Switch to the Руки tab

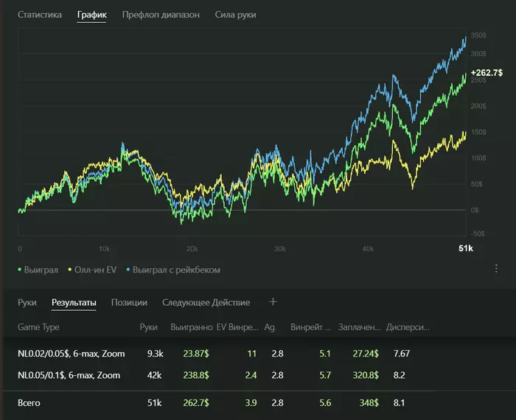27,302
